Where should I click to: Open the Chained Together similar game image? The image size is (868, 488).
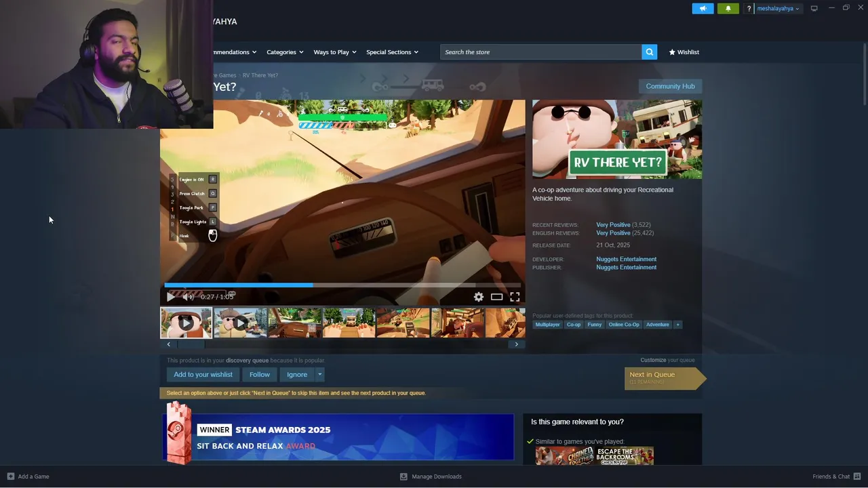point(565,455)
